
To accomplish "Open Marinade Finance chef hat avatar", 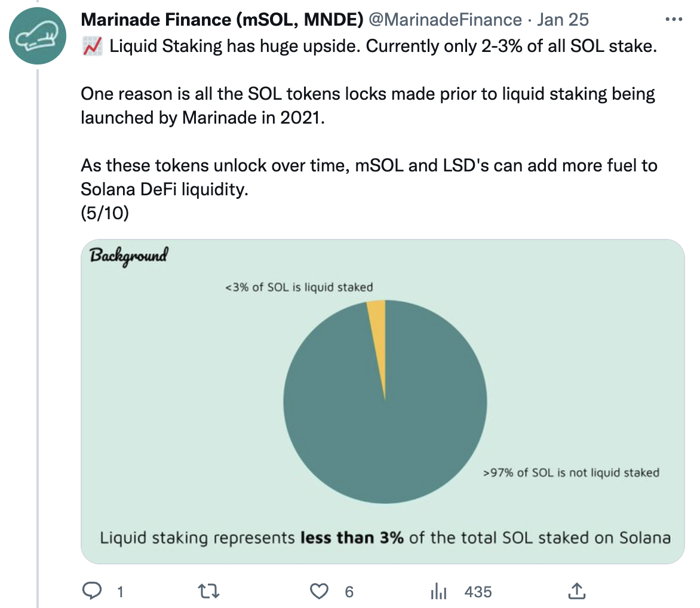I will (38, 36).
